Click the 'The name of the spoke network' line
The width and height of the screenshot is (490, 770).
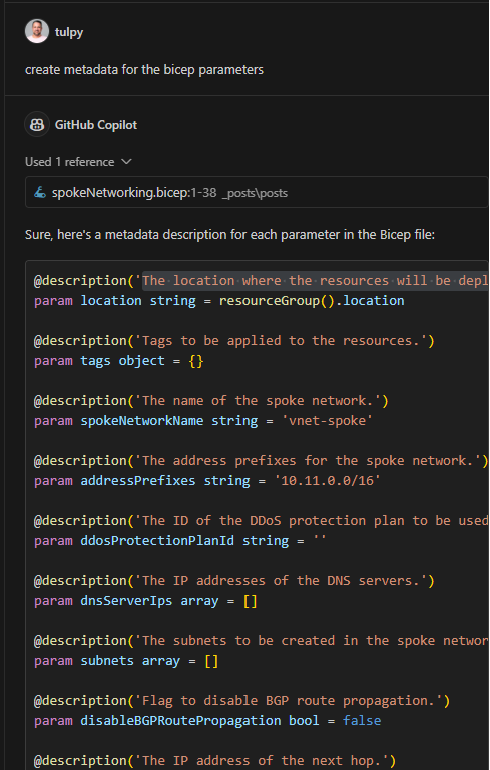(211, 400)
